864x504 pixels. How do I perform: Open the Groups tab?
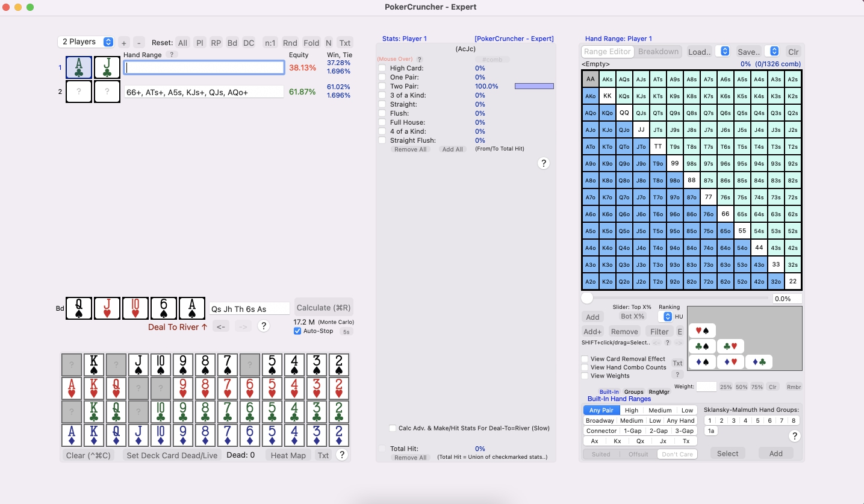coord(633,392)
